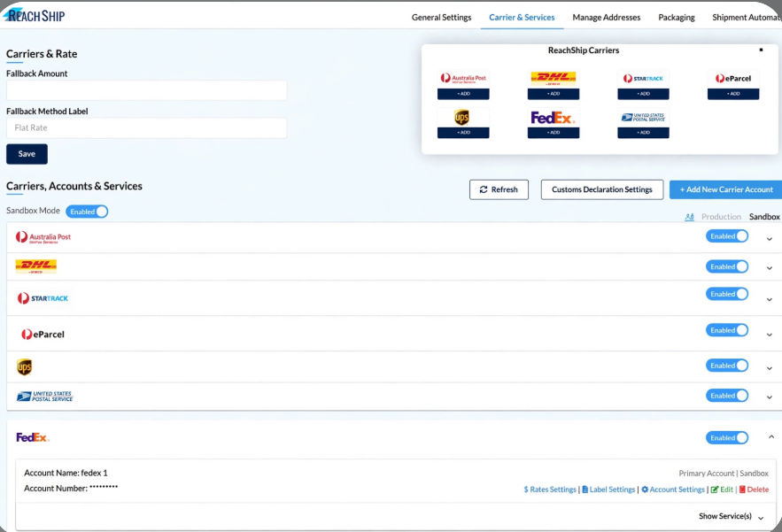This screenshot has height=532, width=782.
Task: Click the ReachShip logo
Action: pos(34,15)
